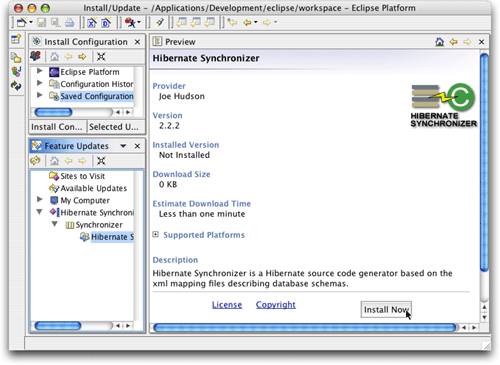
Task: Click the Search flashlight icon in toolbar
Action: coord(159,22)
